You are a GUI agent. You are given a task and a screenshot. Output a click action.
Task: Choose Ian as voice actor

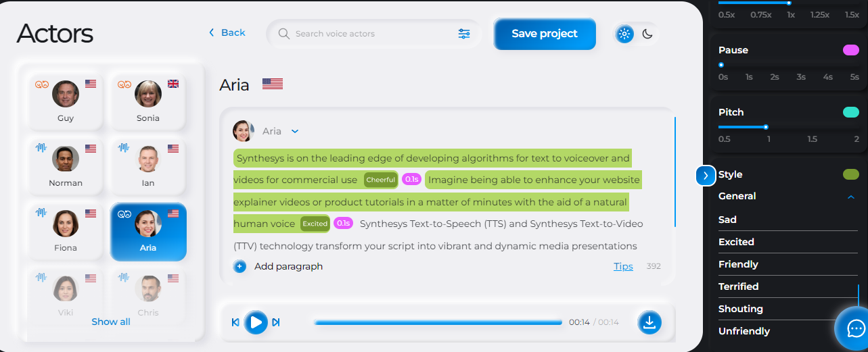pyautogui.click(x=148, y=166)
